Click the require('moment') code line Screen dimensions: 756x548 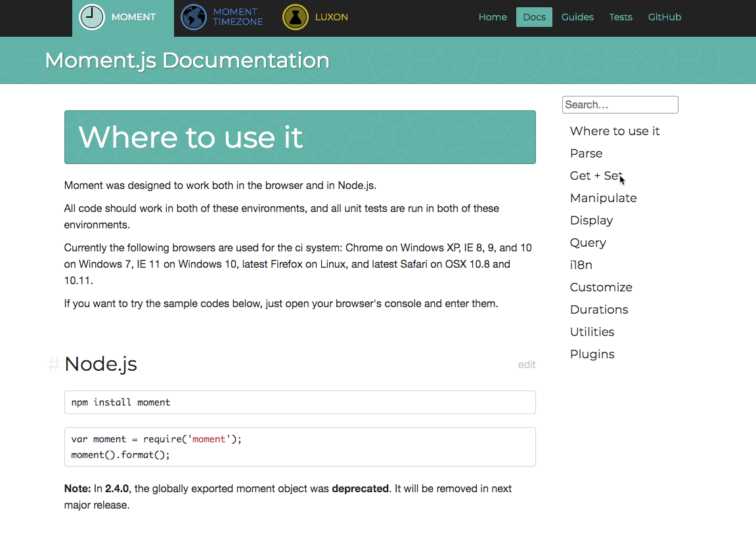156,439
